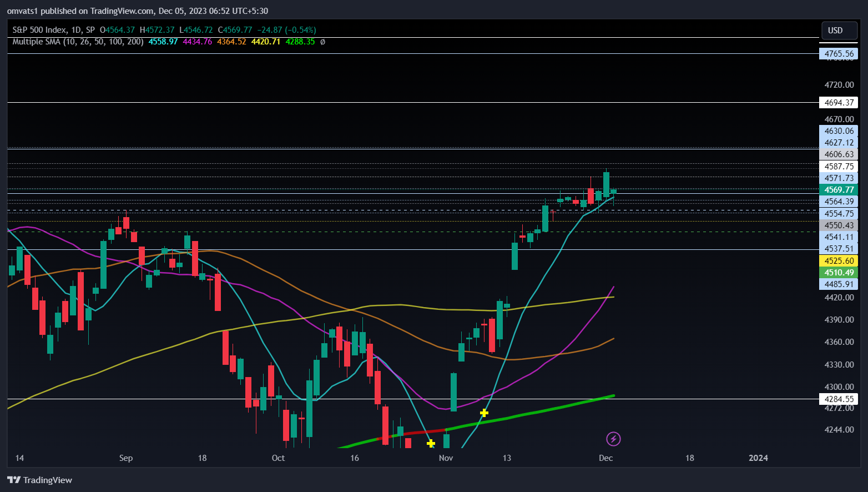The height and width of the screenshot is (492, 868).
Task: Click the 1D interval label in the legend
Action: [76, 30]
